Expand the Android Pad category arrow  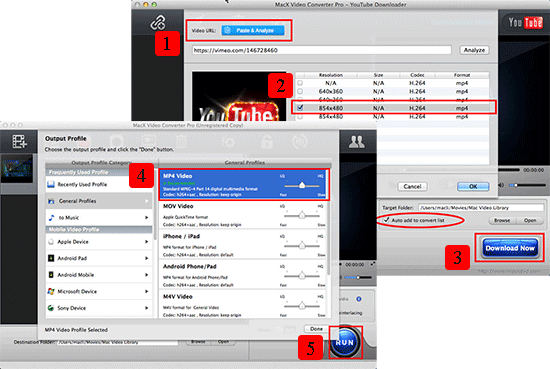point(147,258)
